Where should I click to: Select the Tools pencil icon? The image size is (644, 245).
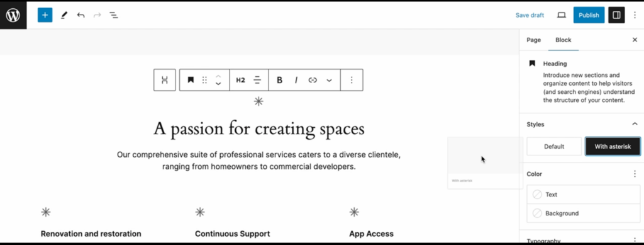coord(64,15)
